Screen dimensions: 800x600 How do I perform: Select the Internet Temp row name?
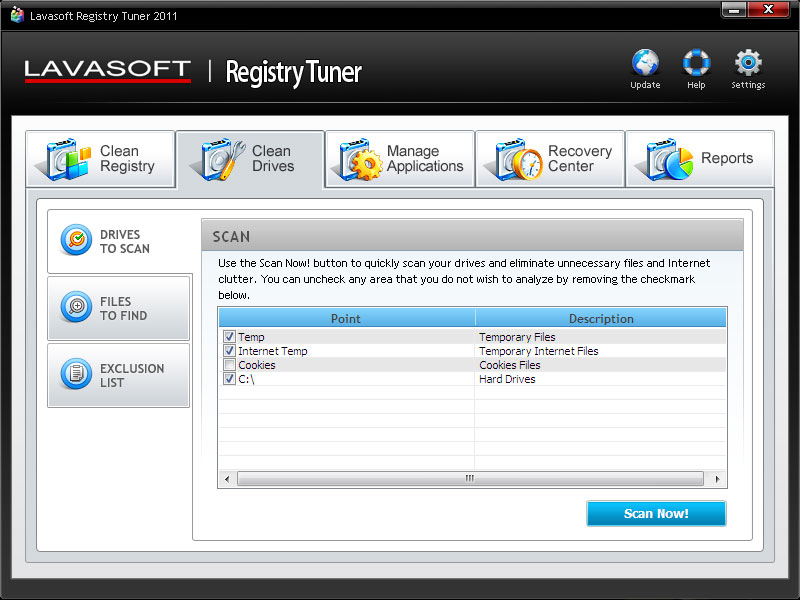pyautogui.click(x=272, y=351)
